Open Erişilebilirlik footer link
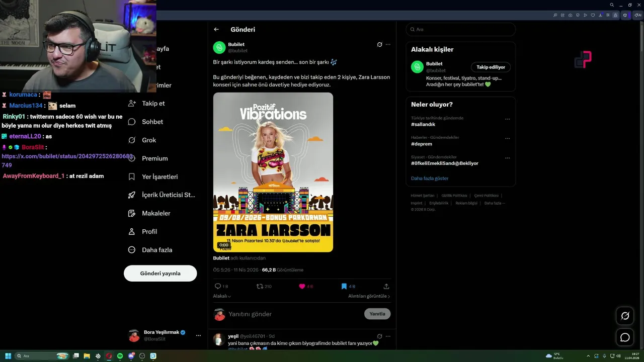The width and height of the screenshot is (644, 362). [x=439, y=203]
